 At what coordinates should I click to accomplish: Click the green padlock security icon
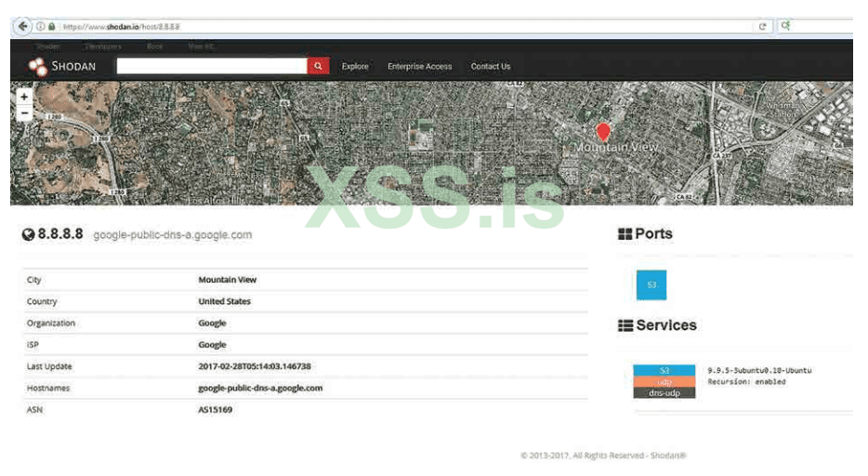point(51,26)
